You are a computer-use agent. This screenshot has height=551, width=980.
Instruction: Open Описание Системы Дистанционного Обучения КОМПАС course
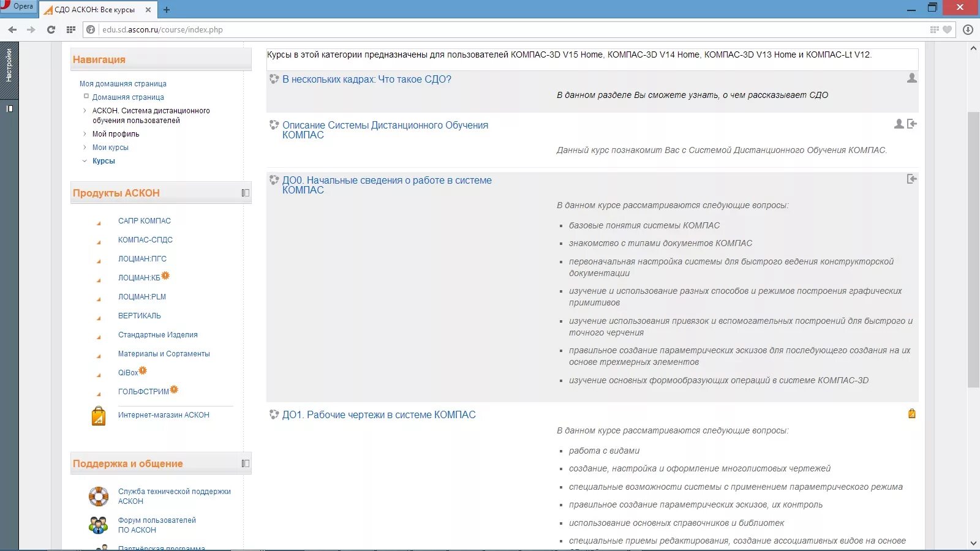pos(385,130)
